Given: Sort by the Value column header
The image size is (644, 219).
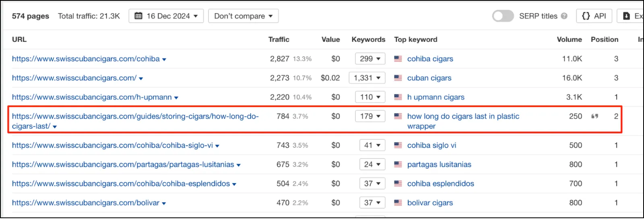Looking at the screenshot, I should coord(330,39).
